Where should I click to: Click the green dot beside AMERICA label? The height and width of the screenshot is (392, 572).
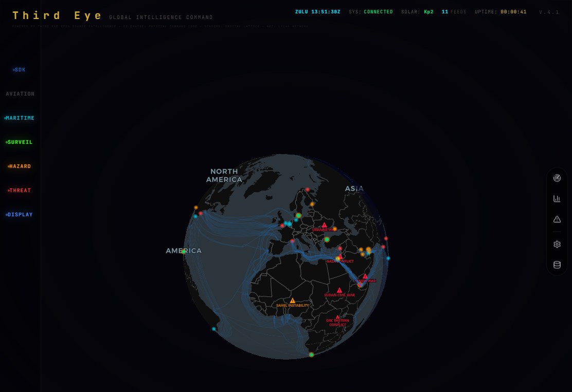click(184, 252)
